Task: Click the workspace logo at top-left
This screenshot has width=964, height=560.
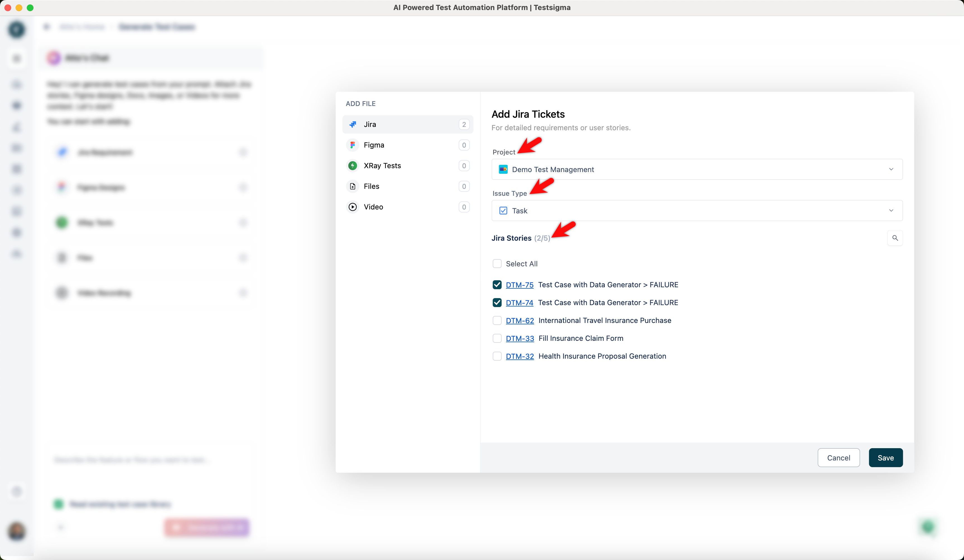Action: tap(16, 30)
